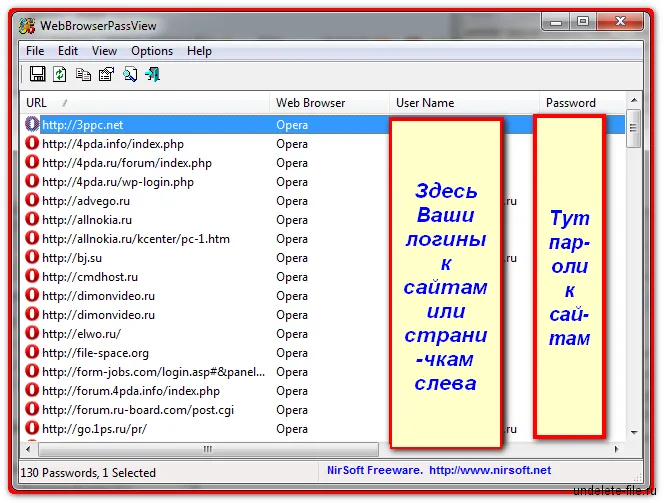The image size is (663, 503).
Task: Open the Properties toolbar icon
Action: point(106,74)
